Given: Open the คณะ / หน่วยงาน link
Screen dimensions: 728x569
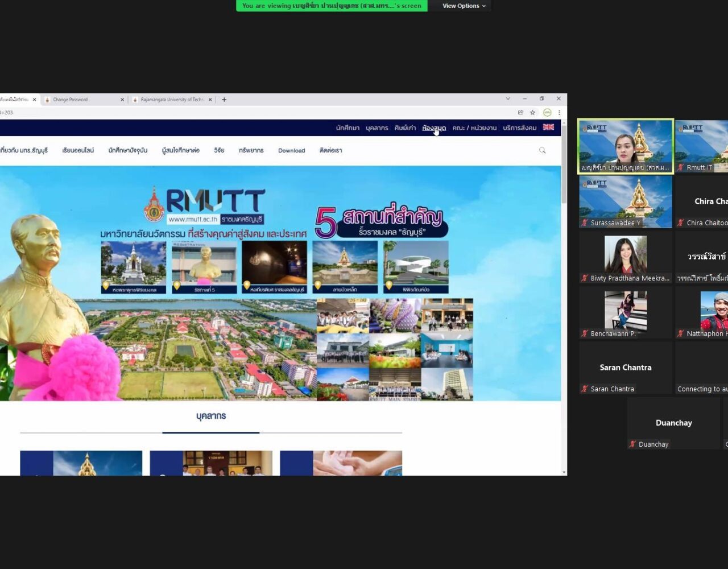Looking at the screenshot, I should (x=474, y=128).
